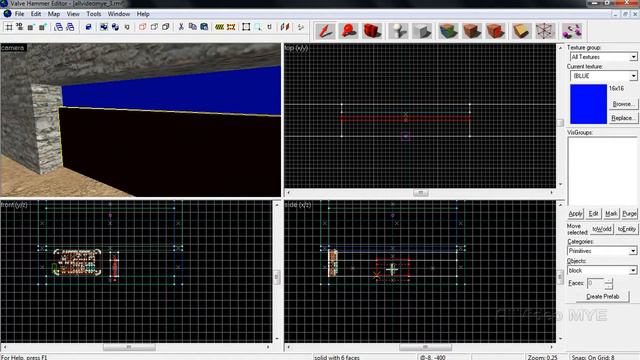Expand the Texture group dropdown
Viewport: 640px width, 360px height.
[633, 57]
